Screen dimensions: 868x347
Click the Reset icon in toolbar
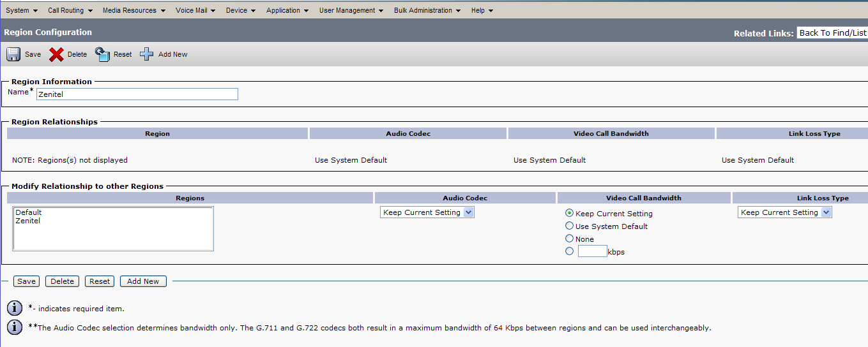tap(103, 54)
